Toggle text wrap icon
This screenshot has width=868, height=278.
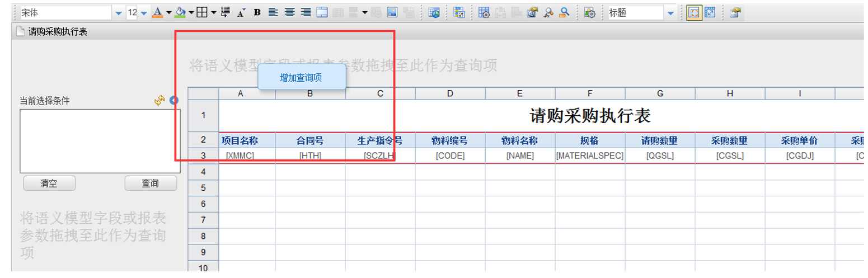pyautogui.click(x=226, y=12)
